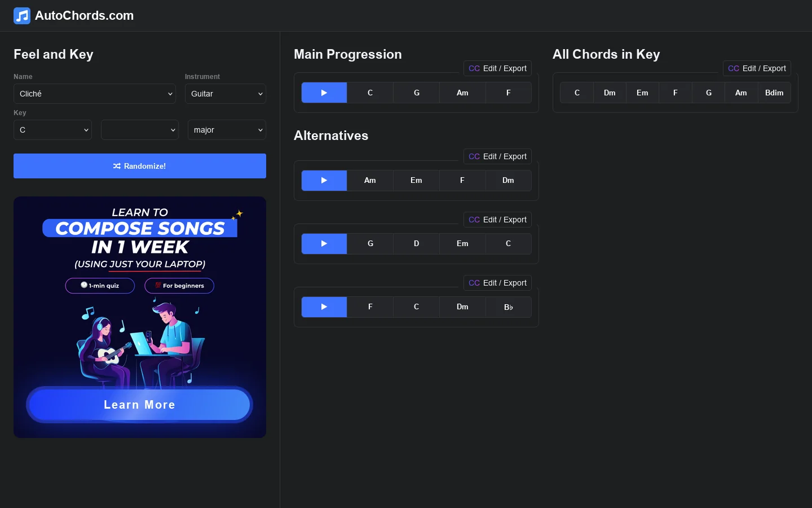Click the G chord in All Chords in Key

[x=709, y=93]
